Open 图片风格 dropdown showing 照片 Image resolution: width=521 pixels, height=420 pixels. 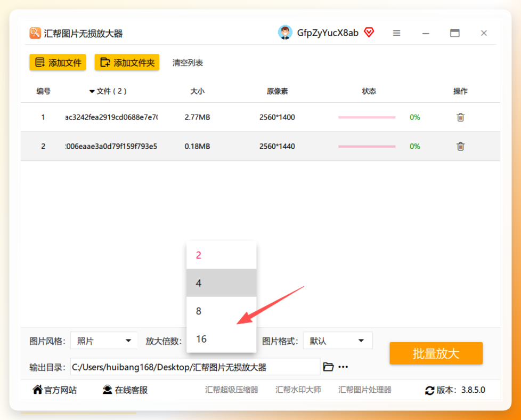[104, 341]
